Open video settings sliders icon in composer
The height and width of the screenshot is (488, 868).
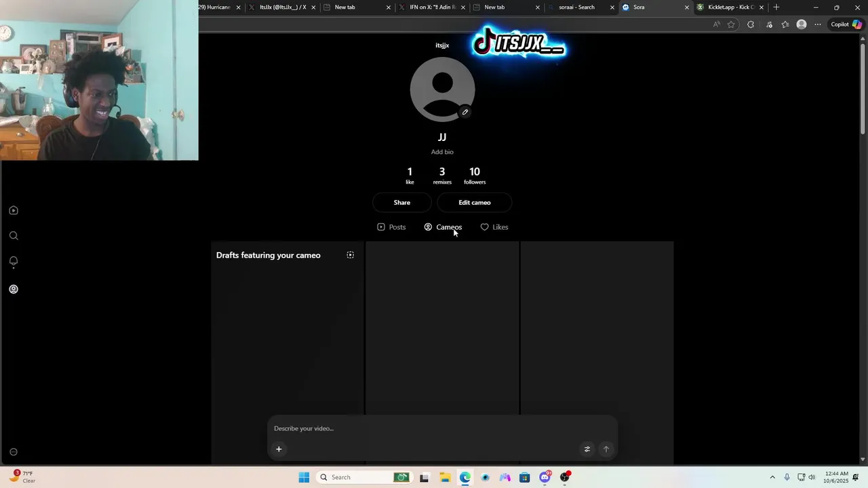(587, 449)
